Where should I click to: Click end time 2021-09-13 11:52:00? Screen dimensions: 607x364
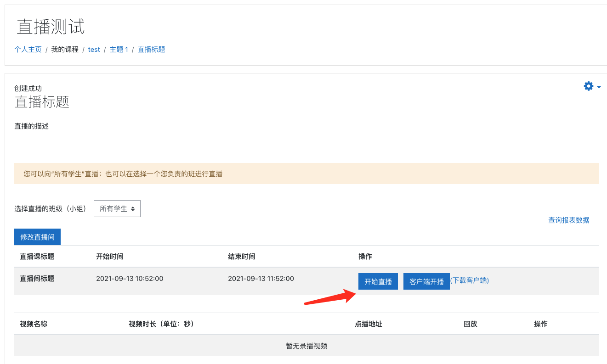pos(261,278)
